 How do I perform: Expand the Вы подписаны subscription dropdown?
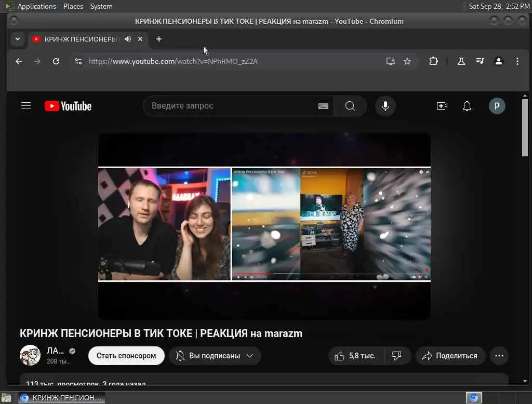tap(215, 356)
